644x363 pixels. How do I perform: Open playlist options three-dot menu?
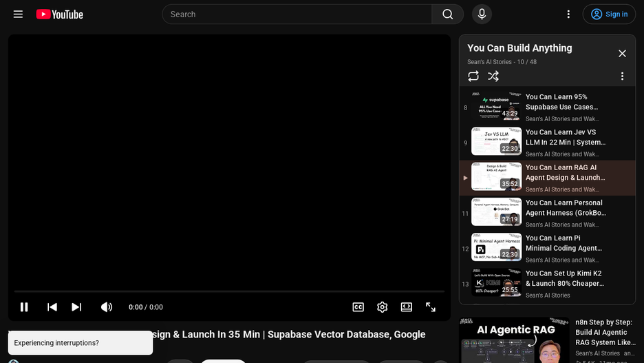coord(622,76)
